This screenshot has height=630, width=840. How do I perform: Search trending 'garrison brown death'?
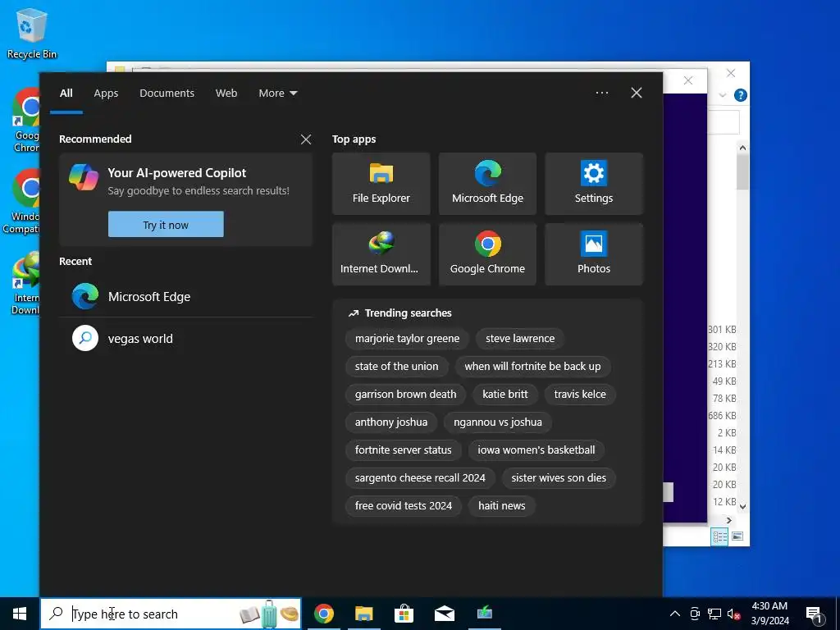tap(405, 395)
